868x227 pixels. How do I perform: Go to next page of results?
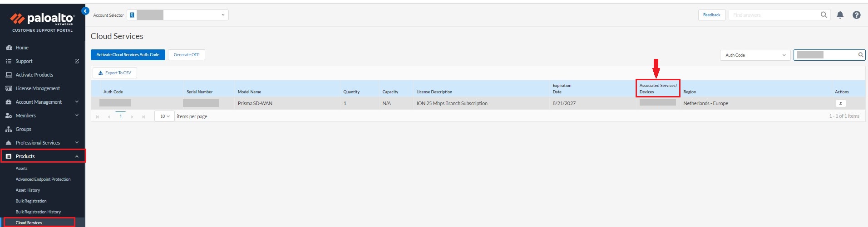pyautogui.click(x=132, y=117)
